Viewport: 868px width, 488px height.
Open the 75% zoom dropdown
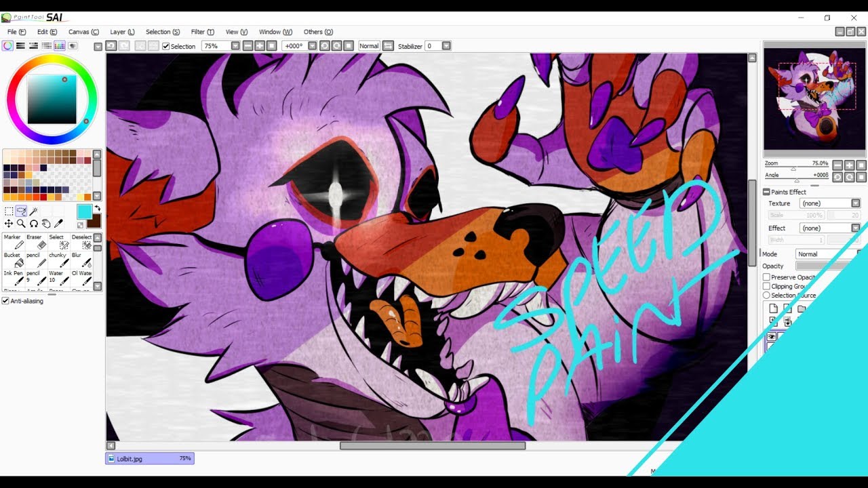[235, 46]
